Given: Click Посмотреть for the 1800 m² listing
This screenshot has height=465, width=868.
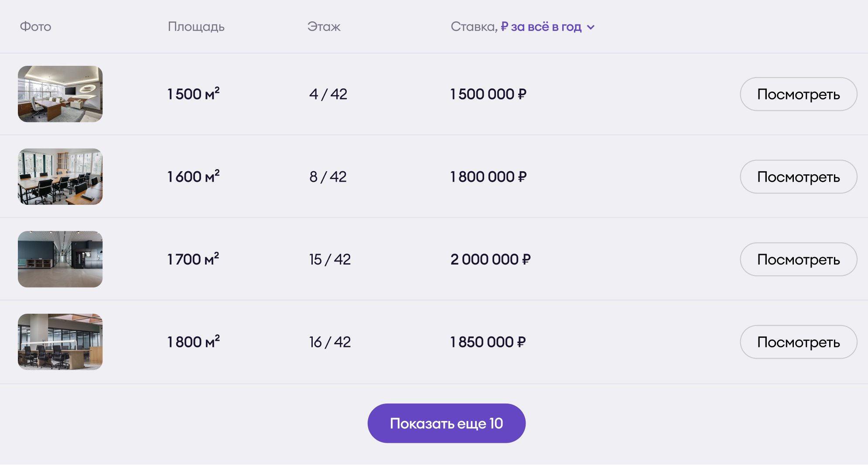Looking at the screenshot, I should pos(798,342).
